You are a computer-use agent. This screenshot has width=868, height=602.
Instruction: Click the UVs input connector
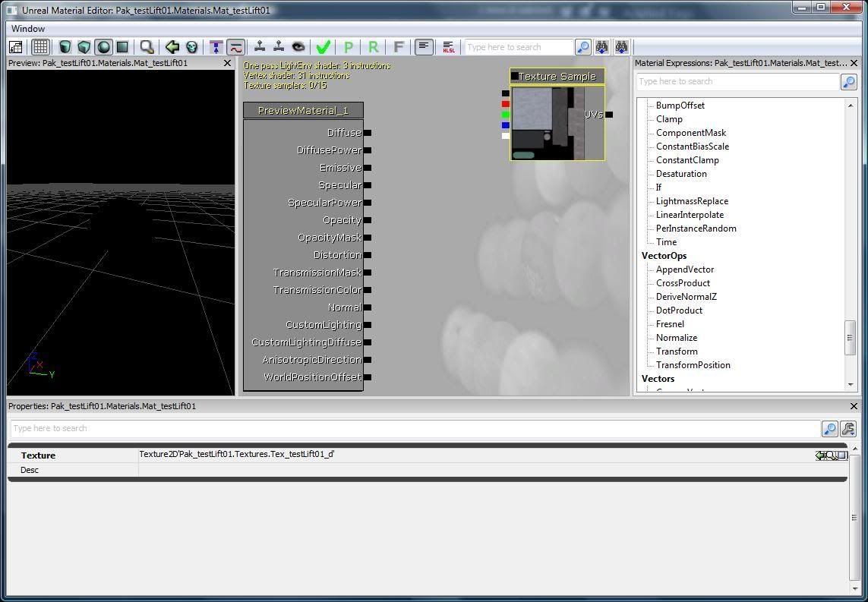pyautogui.click(x=609, y=115)
